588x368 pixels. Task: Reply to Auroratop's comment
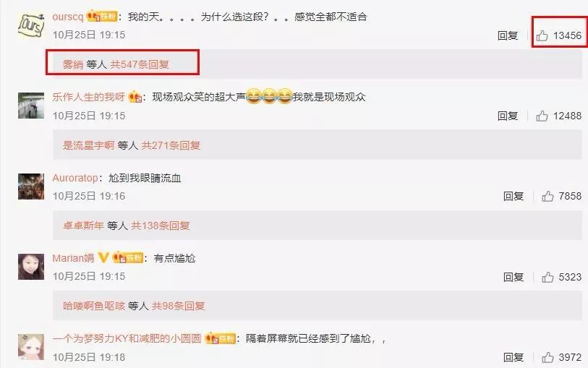coord(514,196)
